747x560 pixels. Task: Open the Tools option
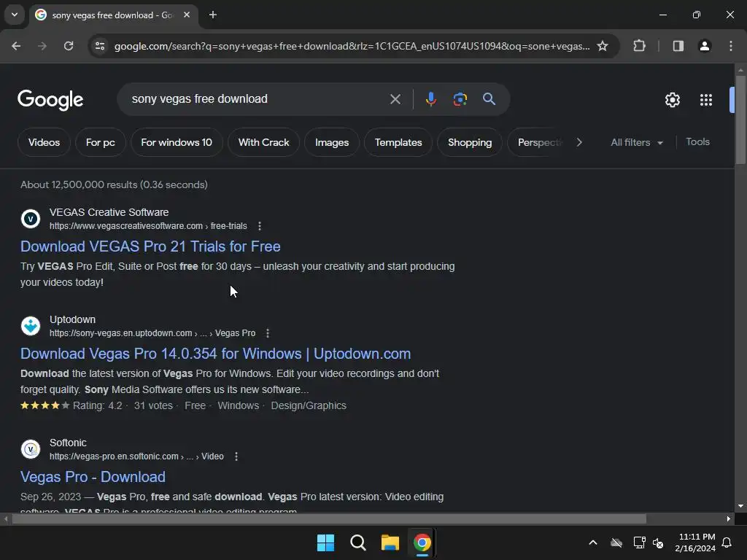pyautogui.click(x=697, y=142)
